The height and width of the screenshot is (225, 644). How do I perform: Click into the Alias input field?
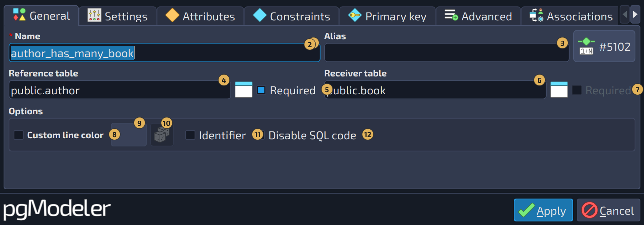[447, 53]
